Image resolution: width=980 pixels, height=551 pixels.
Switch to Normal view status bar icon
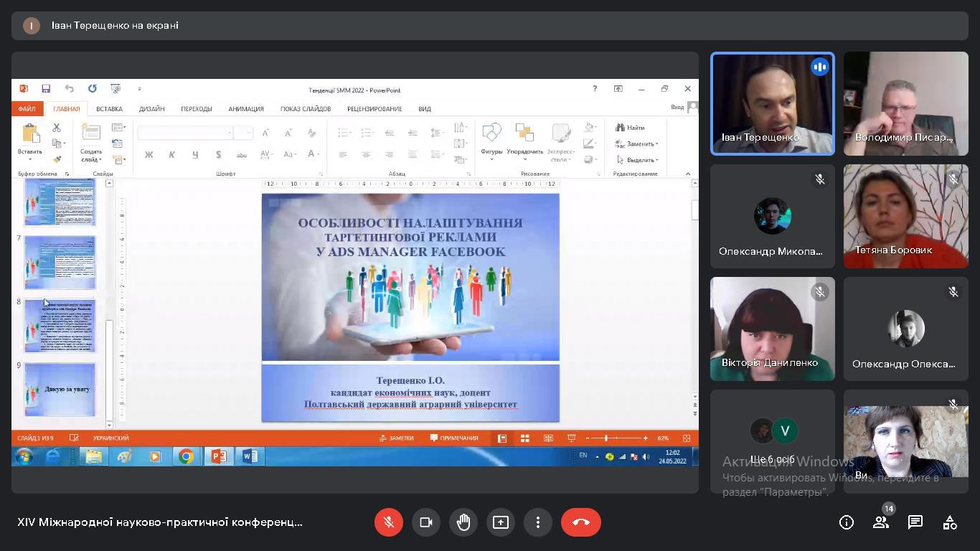502,438
